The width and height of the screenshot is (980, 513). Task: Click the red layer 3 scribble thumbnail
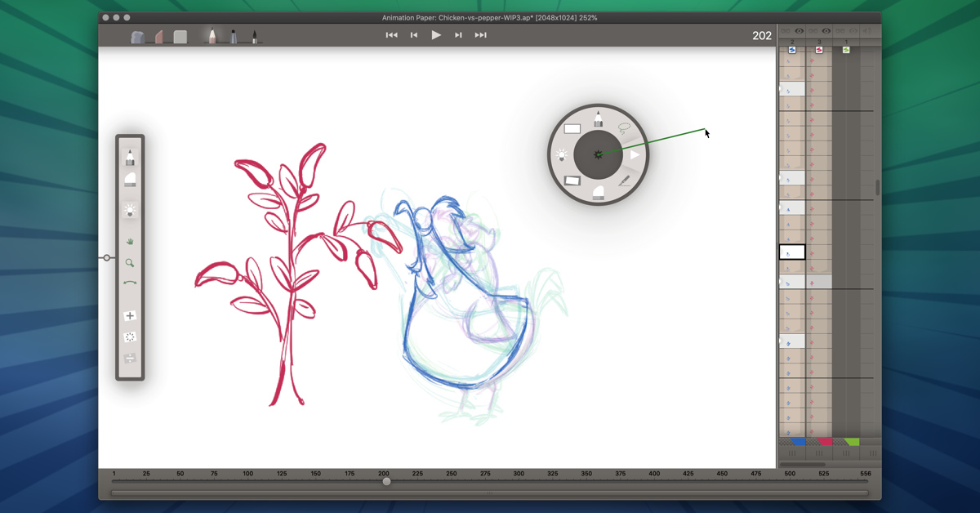point(819,50)
